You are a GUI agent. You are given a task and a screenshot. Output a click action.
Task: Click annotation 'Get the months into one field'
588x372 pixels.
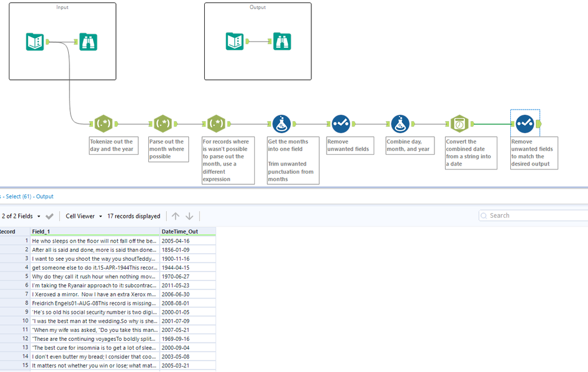coord(293,161)
